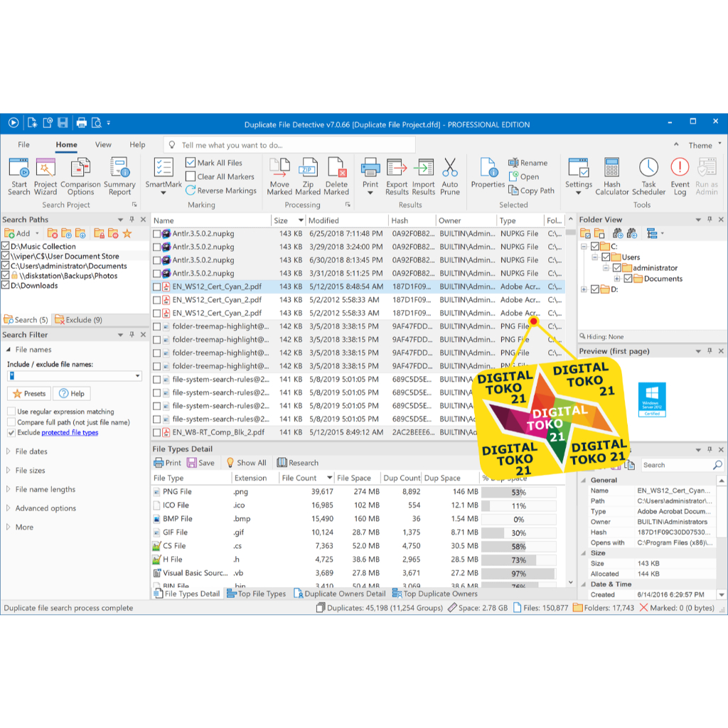Image resolution: width=728 pixels, height=728 pixels.
Task: Open Duplicate Owners Detail tab
Action: 340,594
